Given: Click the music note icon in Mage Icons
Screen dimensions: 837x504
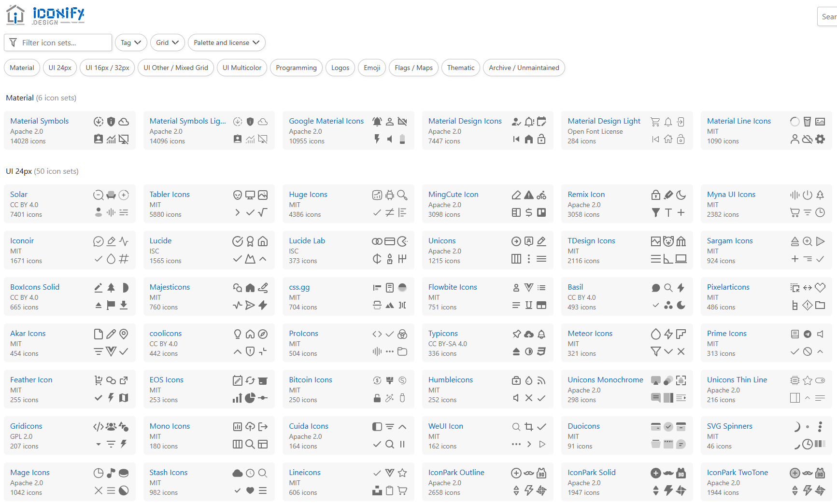Looking at the screenshot, I should click(111, 473).
